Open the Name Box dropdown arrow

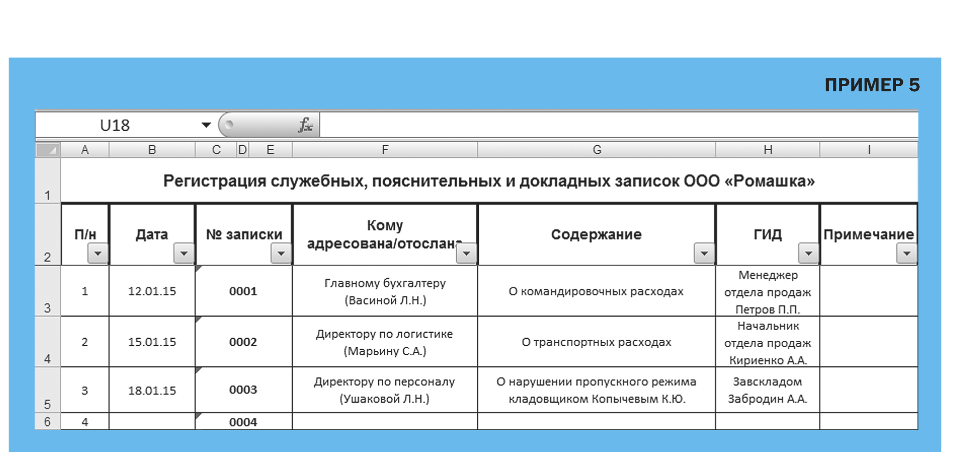[x=206, y=125]
